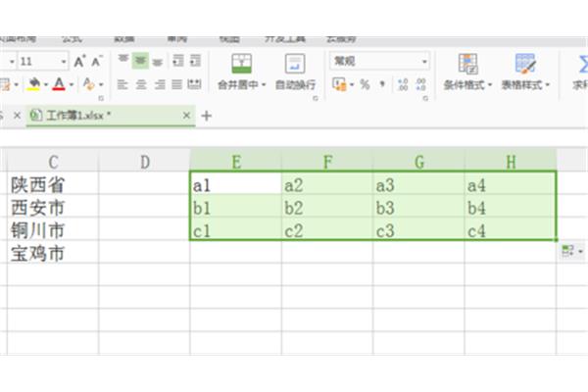Select cell containing c3
The height and width of the screenshot is (392, 588).
tap(418, 228)
